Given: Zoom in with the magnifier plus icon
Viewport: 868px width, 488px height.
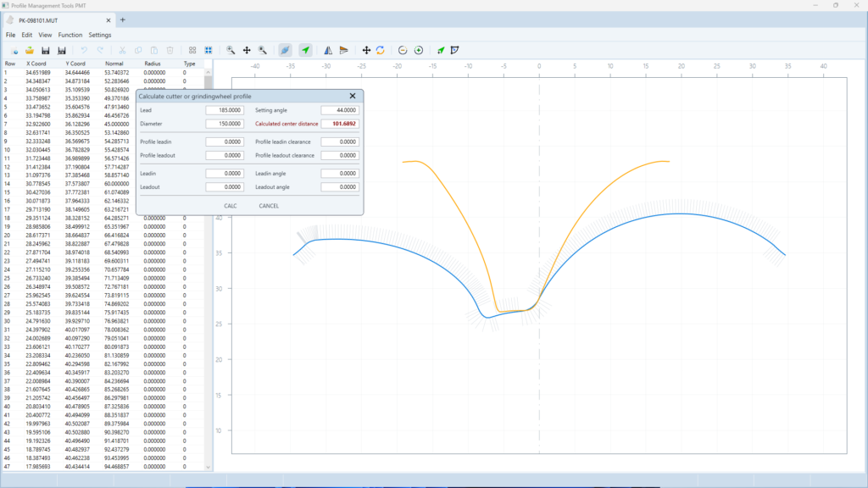Looking at the screenshot, I should 231,50.
